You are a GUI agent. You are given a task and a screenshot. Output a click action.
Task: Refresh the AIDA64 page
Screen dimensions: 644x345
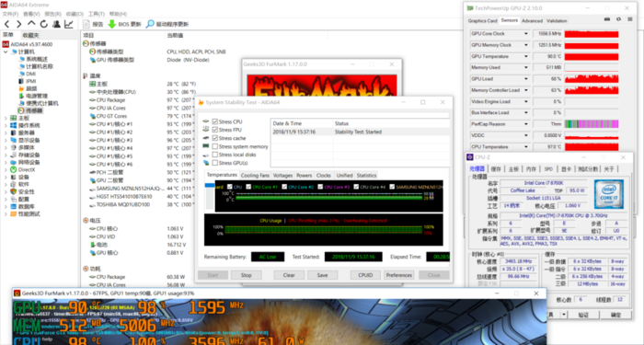tap(43, 24)
